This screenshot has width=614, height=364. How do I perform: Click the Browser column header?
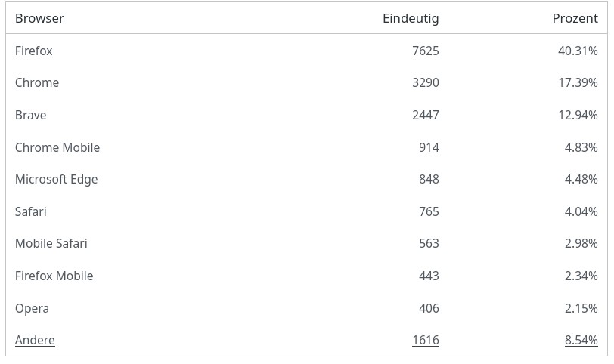[x=39, y=18]
